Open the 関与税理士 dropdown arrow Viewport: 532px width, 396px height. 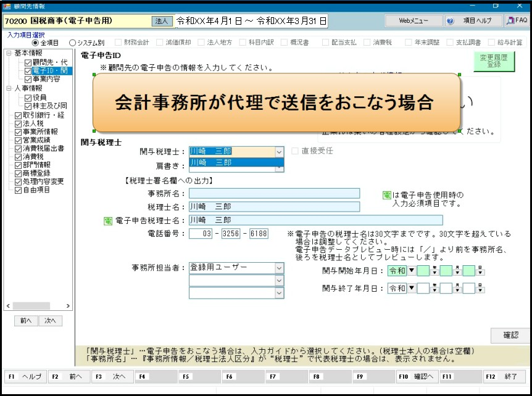(x=279, y=151)
